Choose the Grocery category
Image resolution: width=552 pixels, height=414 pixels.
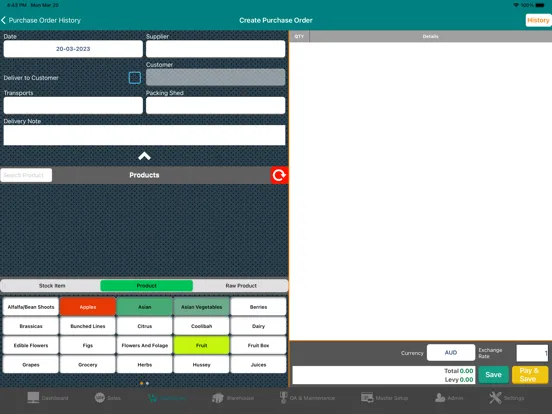point(88,365)
